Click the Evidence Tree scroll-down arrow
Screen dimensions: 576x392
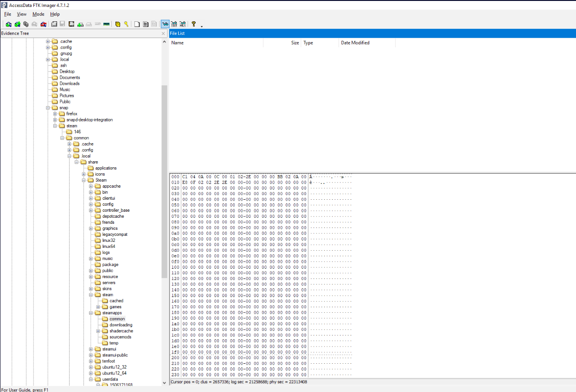coord(164,383)
